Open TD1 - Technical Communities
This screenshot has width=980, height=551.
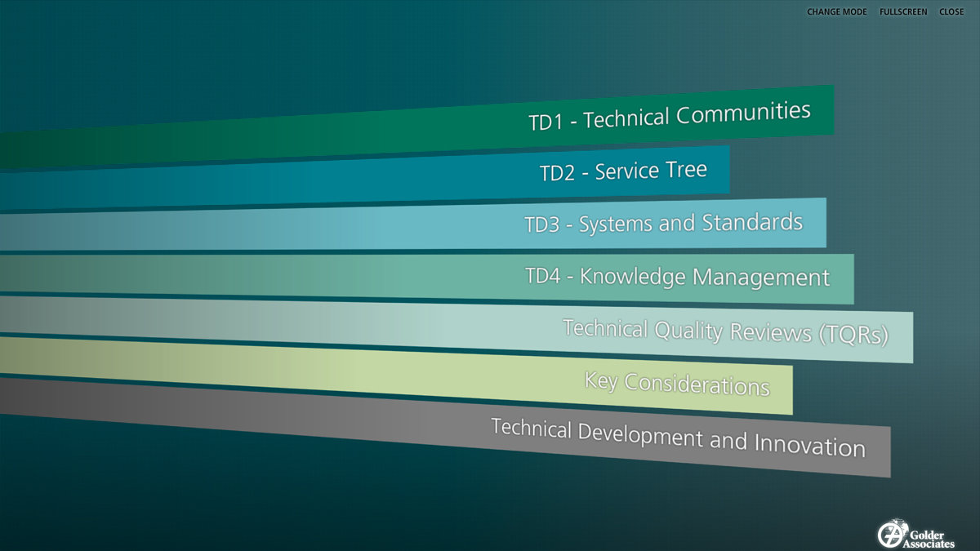point(669,116)
